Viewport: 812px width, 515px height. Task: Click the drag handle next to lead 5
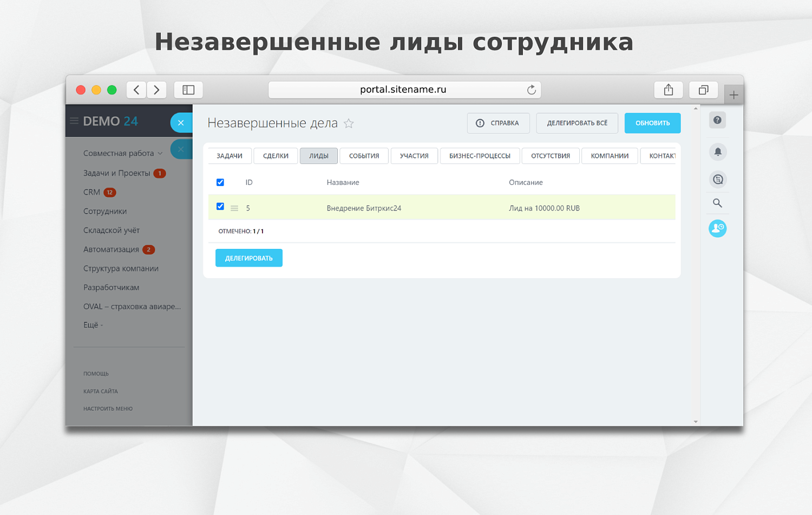234,207
